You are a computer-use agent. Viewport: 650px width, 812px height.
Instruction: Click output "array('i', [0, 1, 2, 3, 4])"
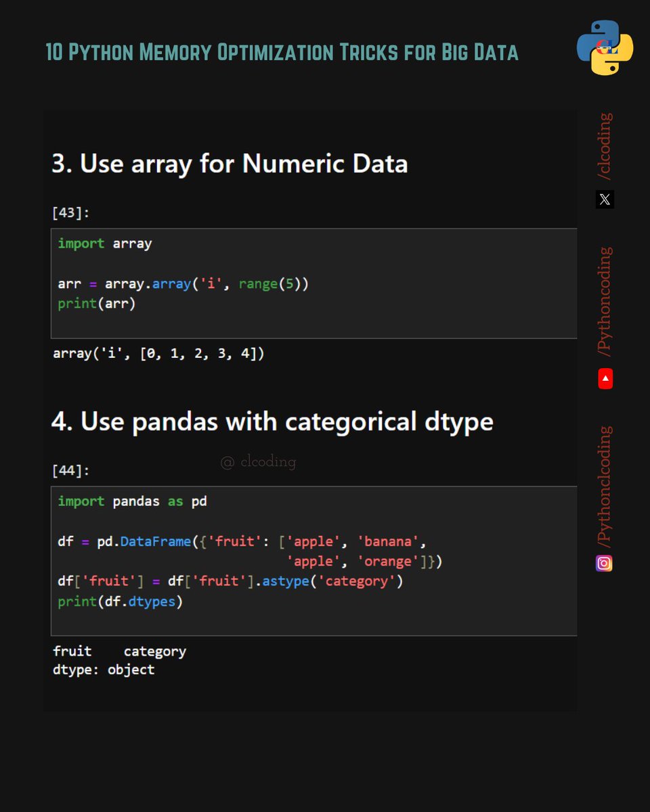point(158,353)
